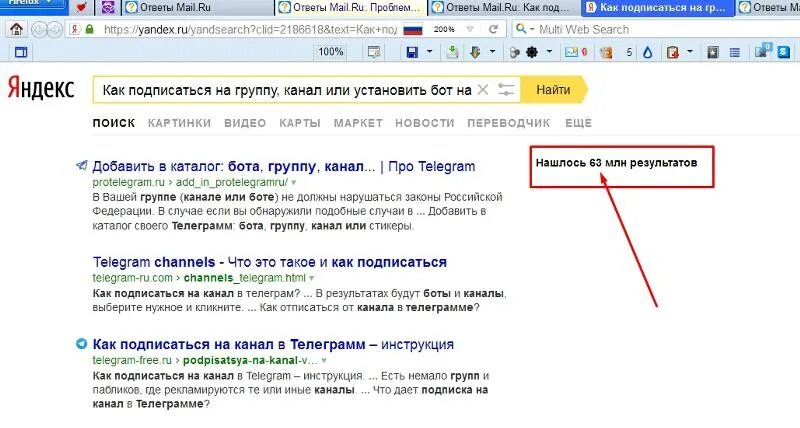Go forward with the forward arrow
The height and width of the screenshot is (428, 800).
[x=55, y=30]
